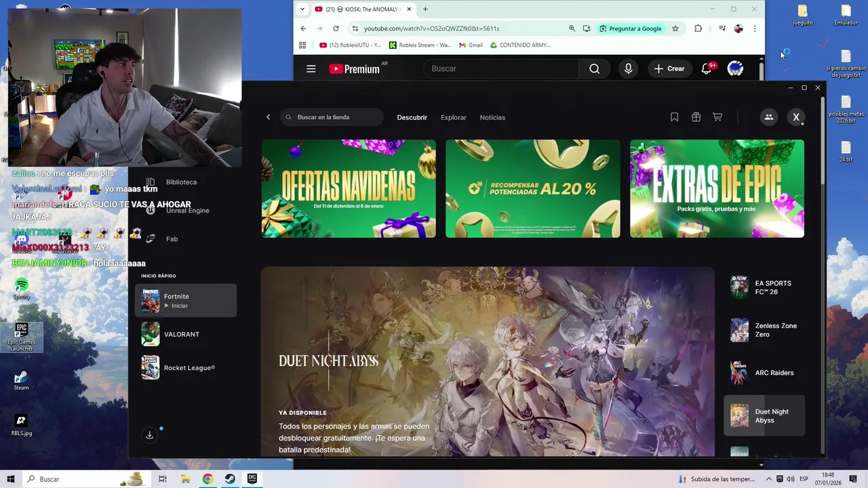Switch to Steam in taskbar
Screen dimensions: 868x488
[230, 479]
